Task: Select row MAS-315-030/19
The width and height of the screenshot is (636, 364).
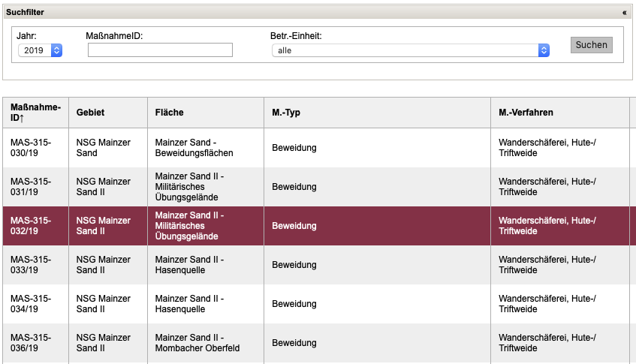Action: 31,147
